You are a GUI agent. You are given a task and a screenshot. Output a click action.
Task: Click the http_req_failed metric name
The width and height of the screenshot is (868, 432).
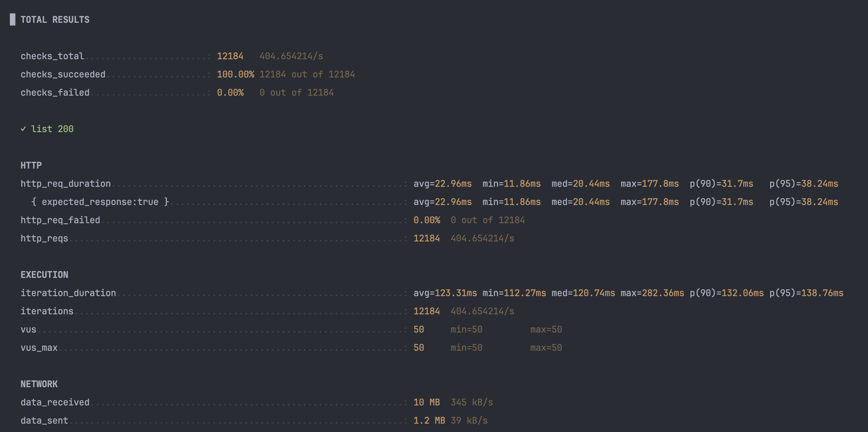click(60, 220)
